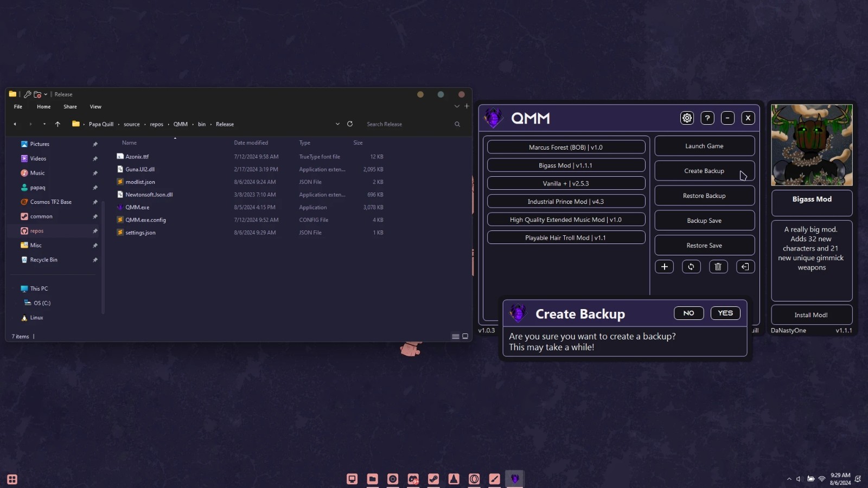Open the recent locations dropdown arrow

tap(44, 124)
